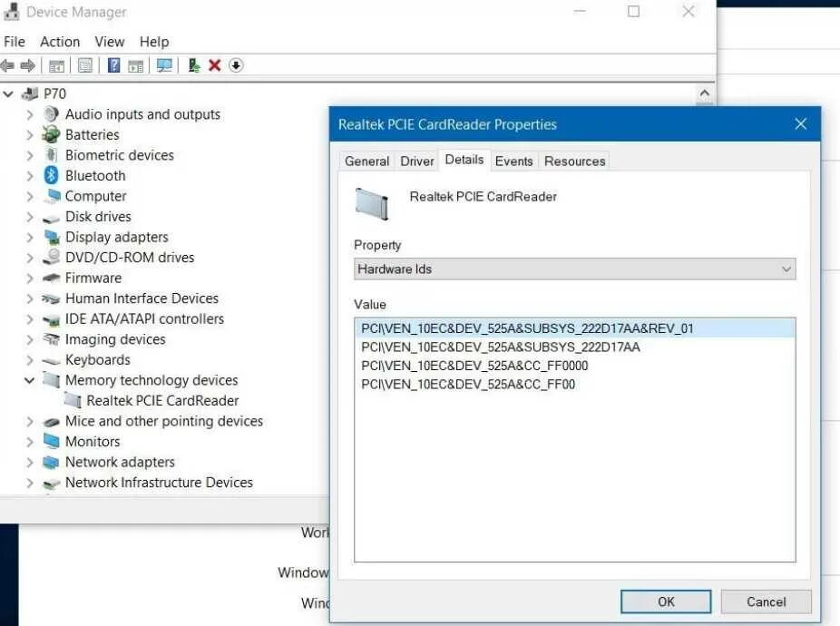Expand Network Infrastructure Devices node
This screenshot has width=840, height=626.
(x=29, y=483)
